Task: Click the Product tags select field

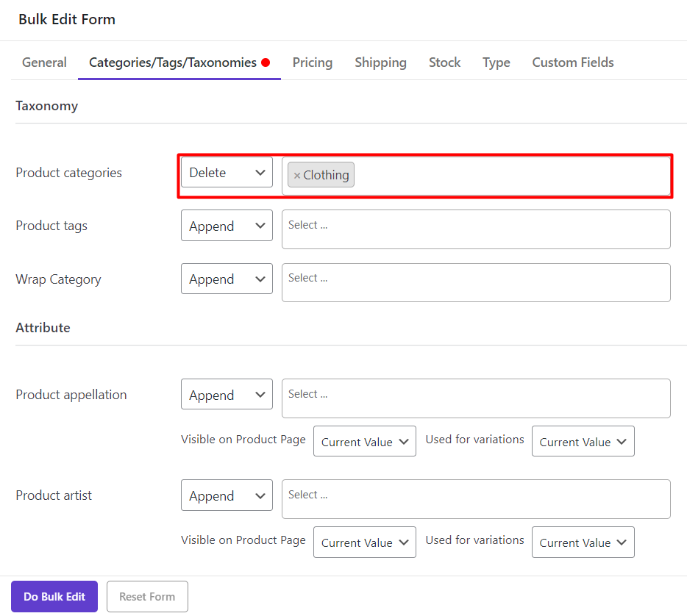Action: pos(476,229)
